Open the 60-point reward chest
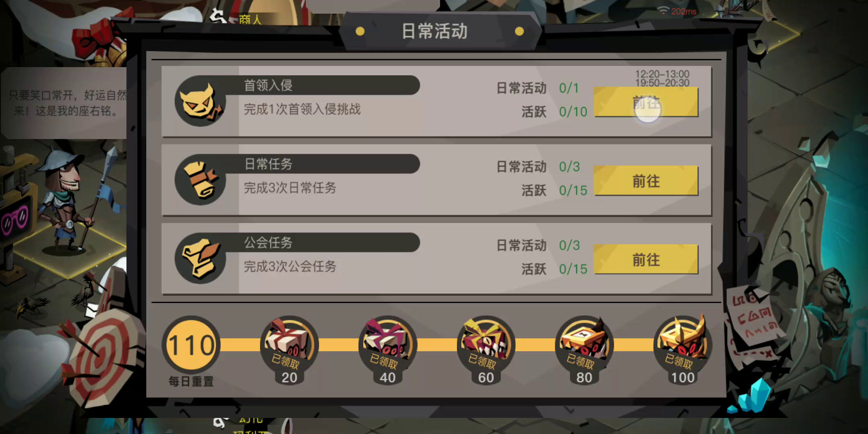The height and width of the screenshot is (434, 868). 486,346
